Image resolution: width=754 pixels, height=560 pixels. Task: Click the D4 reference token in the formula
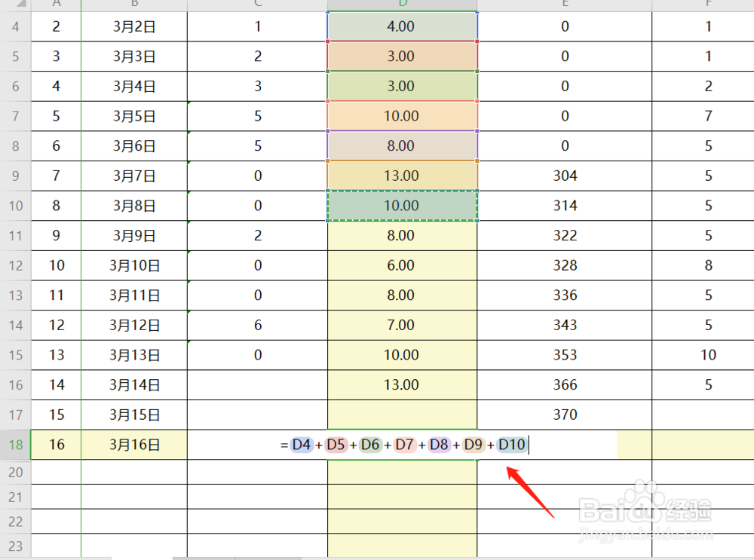[301, 445]
